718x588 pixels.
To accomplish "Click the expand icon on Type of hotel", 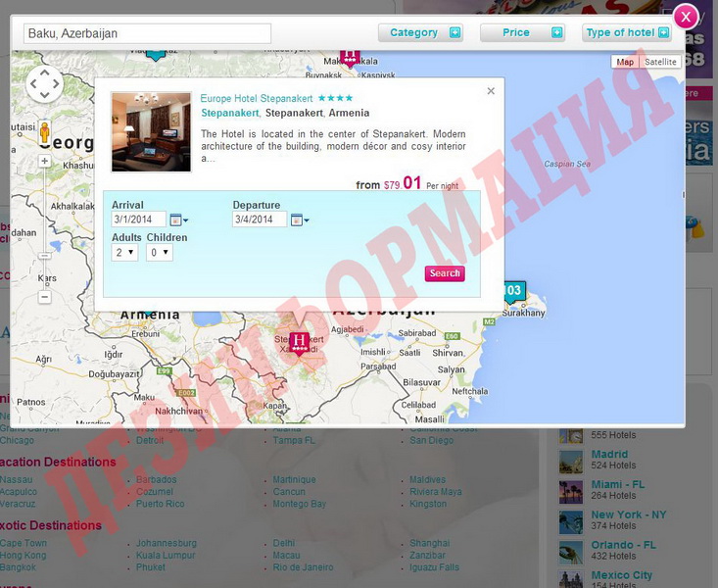I will point(663,32).
